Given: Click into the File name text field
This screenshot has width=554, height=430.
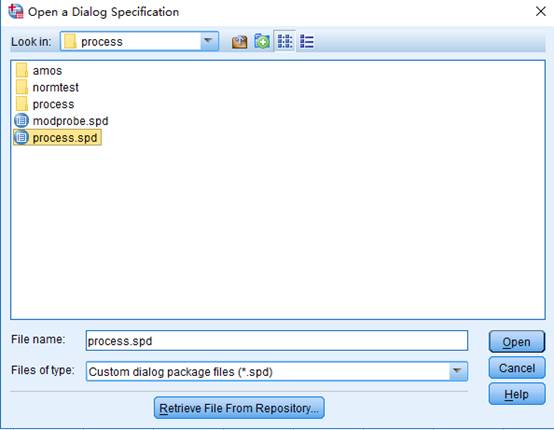Looking at the screenshot, I should [277, 341].
